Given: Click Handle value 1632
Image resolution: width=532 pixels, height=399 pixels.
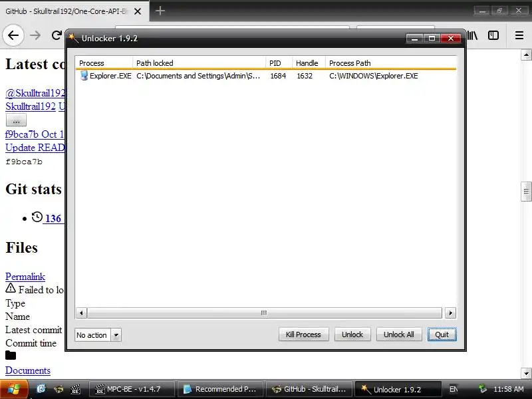Looking at the screenshot, I should tap(305, 76).
